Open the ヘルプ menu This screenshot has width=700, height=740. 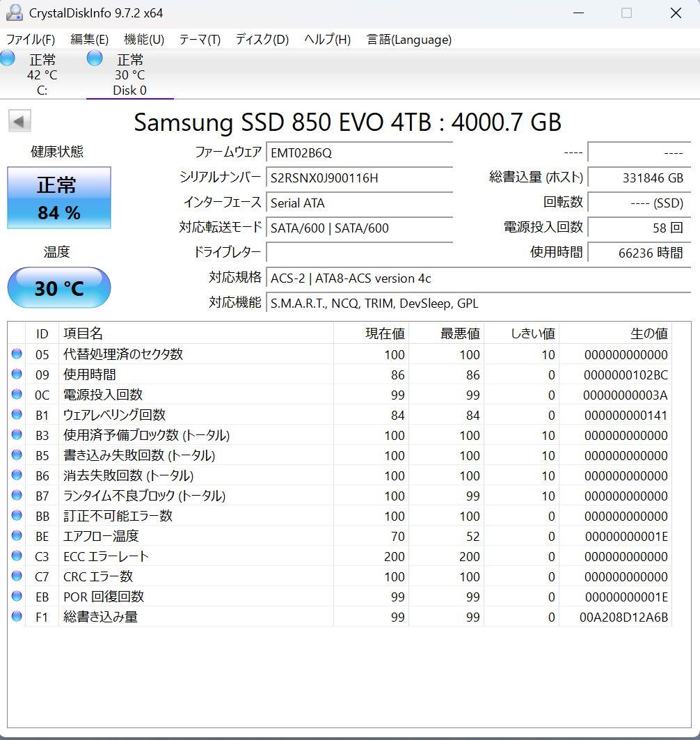(324, 40)
